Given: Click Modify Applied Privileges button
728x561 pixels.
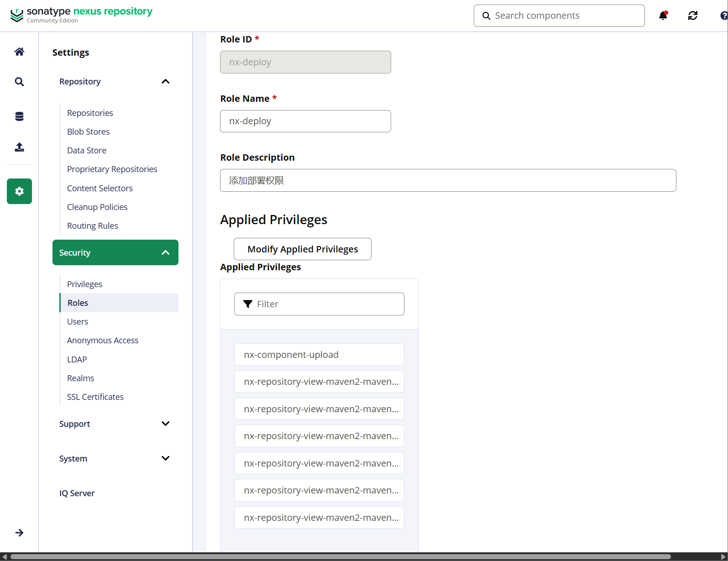Looking at the screenshot, I should pos(302,249).
